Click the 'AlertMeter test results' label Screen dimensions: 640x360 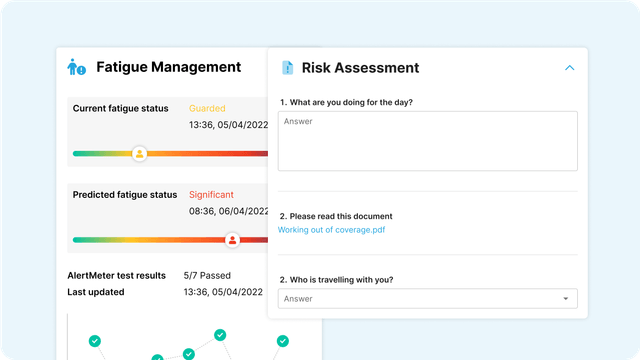point(116,276)
